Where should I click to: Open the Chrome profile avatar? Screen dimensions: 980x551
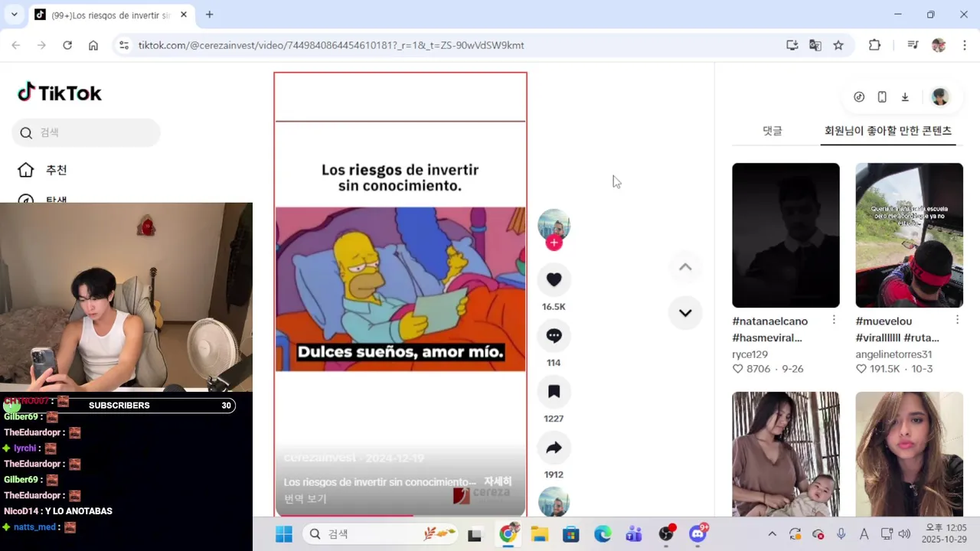(939, 45)
